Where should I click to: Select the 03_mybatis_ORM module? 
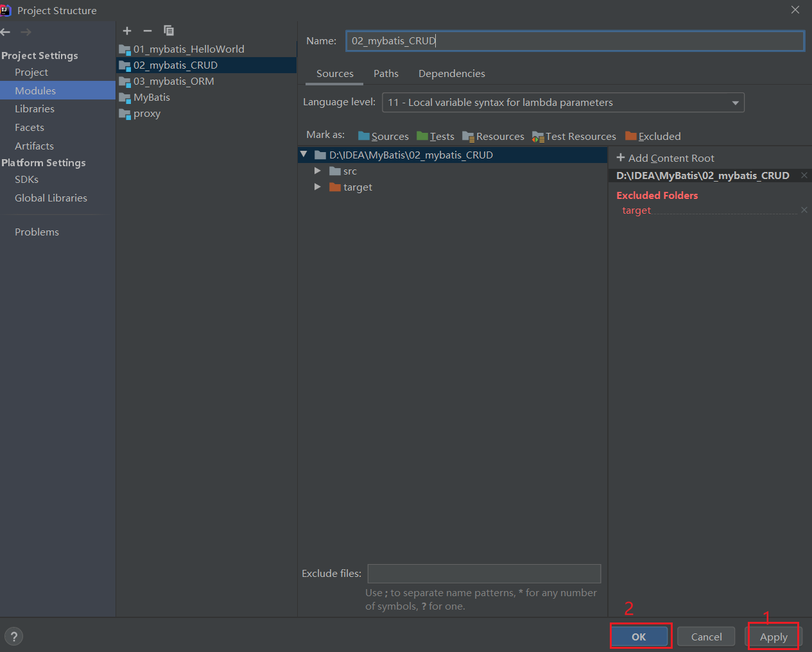coord(173,81)
